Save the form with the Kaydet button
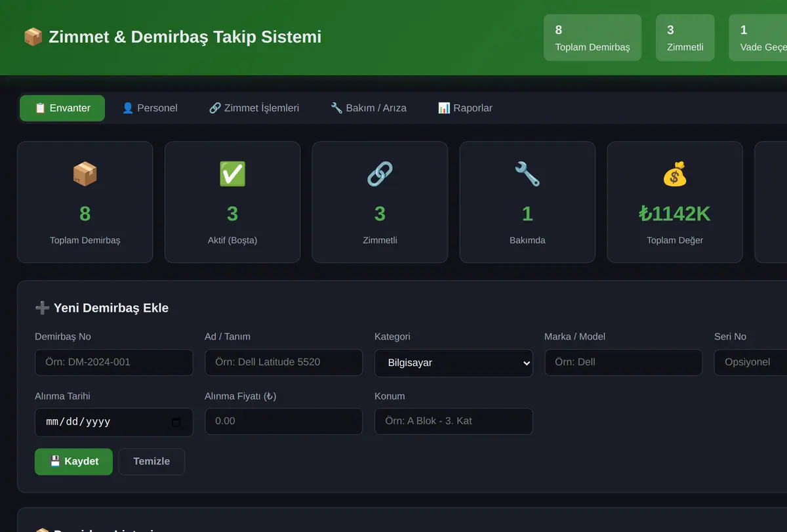 [73, 462]
